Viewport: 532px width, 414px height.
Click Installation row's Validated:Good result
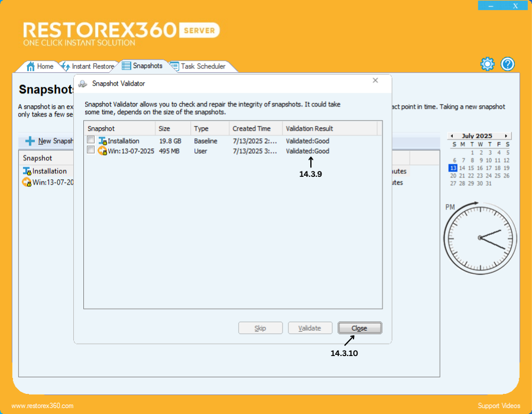pos(307,141)
